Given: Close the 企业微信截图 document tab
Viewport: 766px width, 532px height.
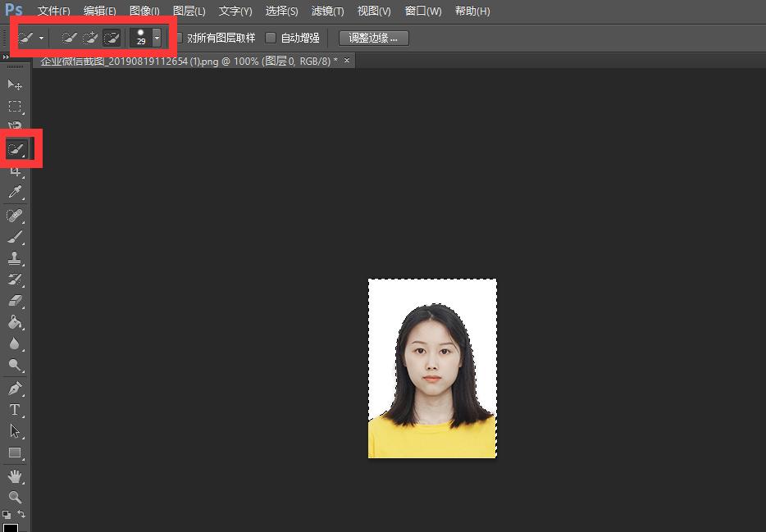Looking at the screenshot, I should [x=346, y=61].
